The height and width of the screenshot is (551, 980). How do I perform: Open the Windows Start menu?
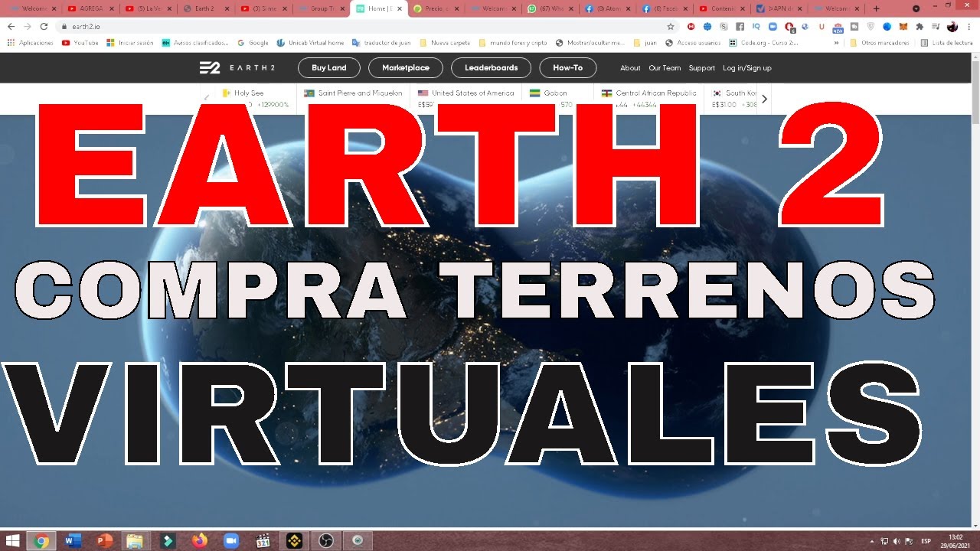tap(13, 540)
